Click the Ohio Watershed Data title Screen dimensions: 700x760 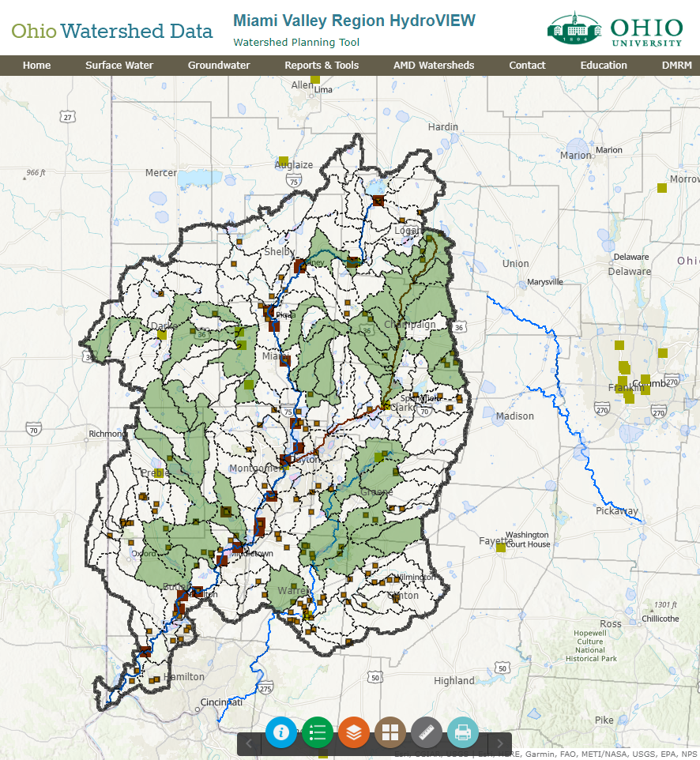[112, 32]
